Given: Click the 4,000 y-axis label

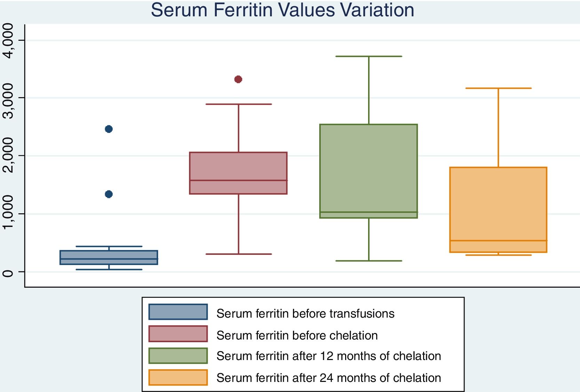Looking at the screenshot, I should click(x=8, y=41).
